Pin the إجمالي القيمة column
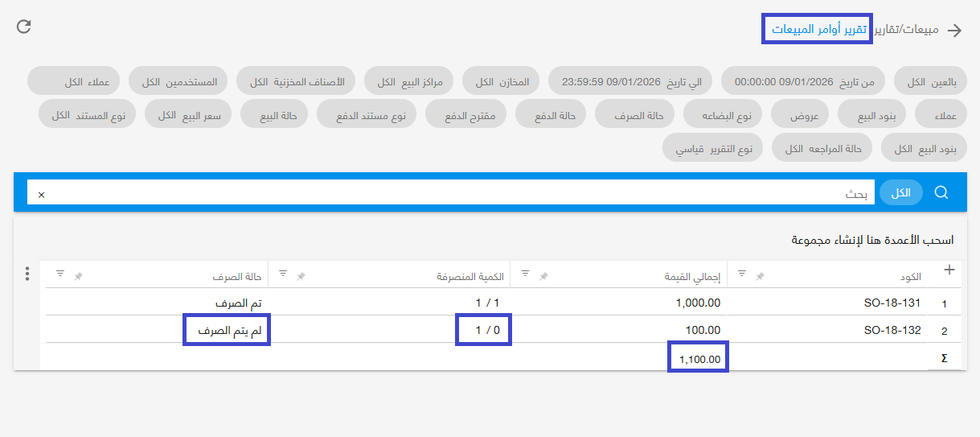 point(543,276)
